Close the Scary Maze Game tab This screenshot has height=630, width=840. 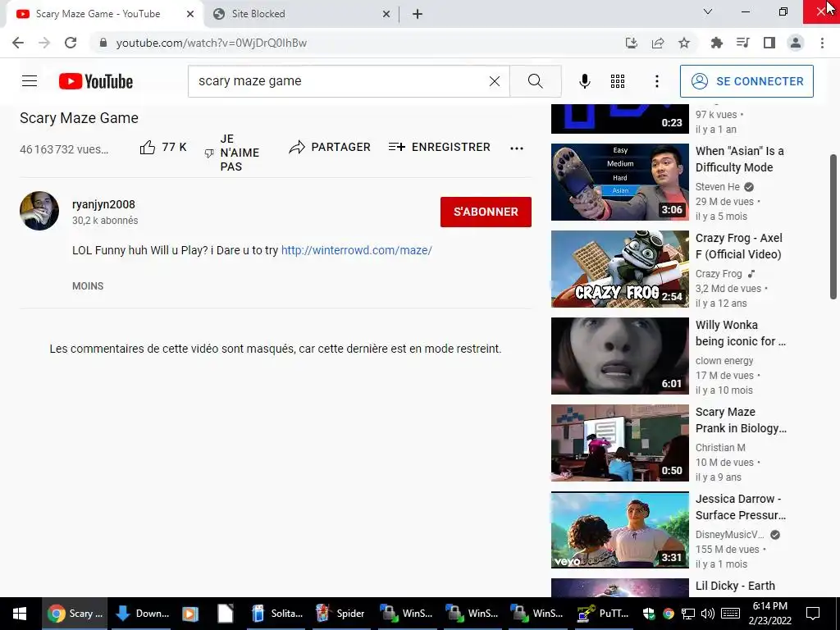pos(190,14)
